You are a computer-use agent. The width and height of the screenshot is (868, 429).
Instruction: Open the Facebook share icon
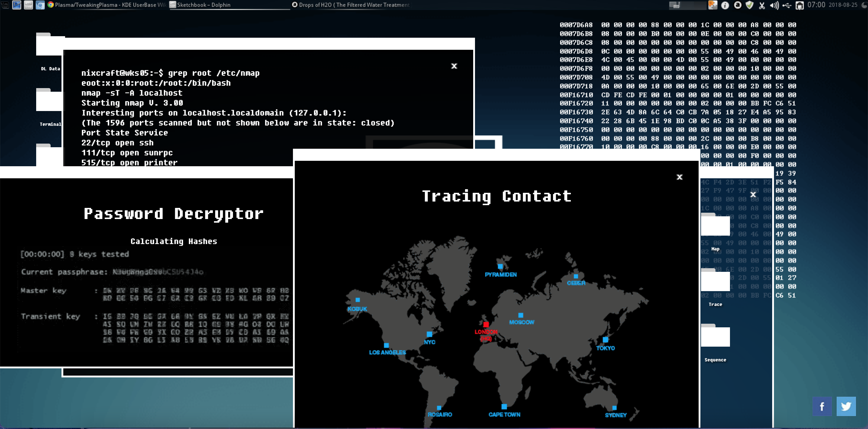(x=822, y=406)
